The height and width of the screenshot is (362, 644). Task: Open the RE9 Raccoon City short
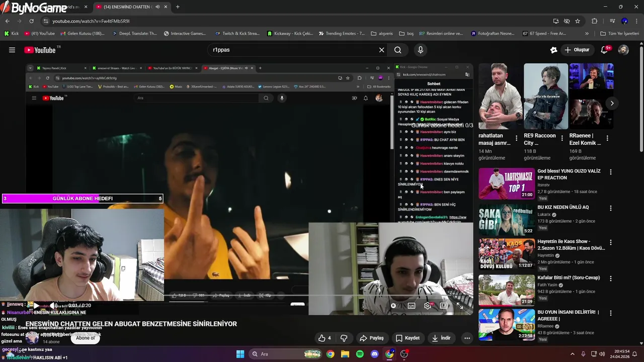[545, 96]
